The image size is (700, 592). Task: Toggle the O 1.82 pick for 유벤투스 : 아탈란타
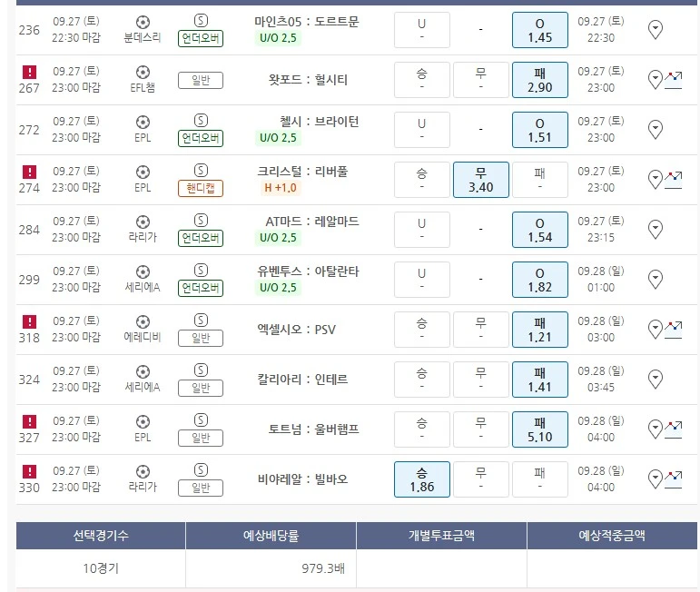coord(539,279)
